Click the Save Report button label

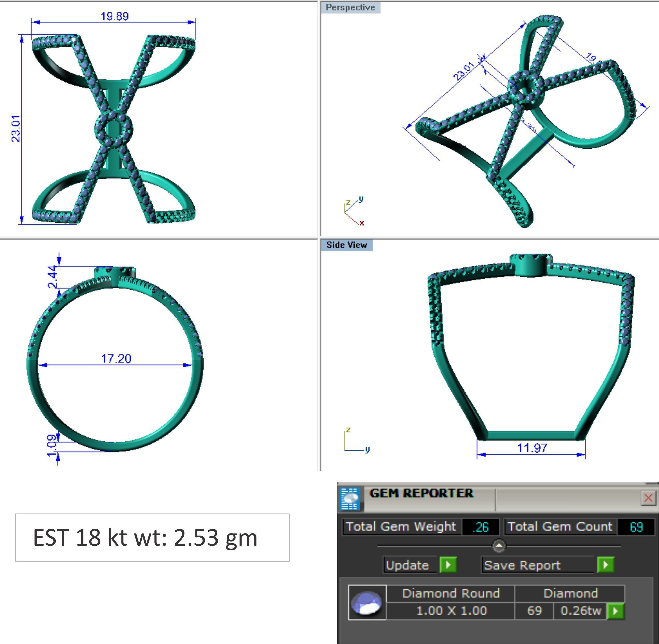tap(538, 565)
